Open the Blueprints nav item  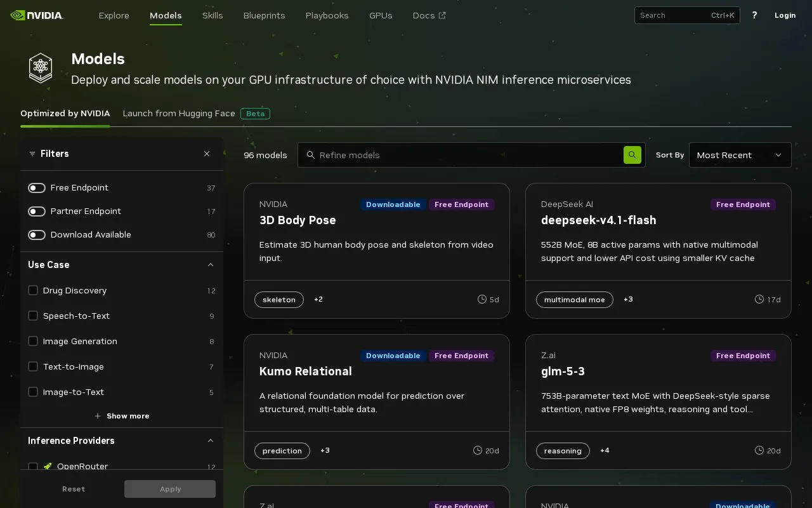click(x=264, y=15)
